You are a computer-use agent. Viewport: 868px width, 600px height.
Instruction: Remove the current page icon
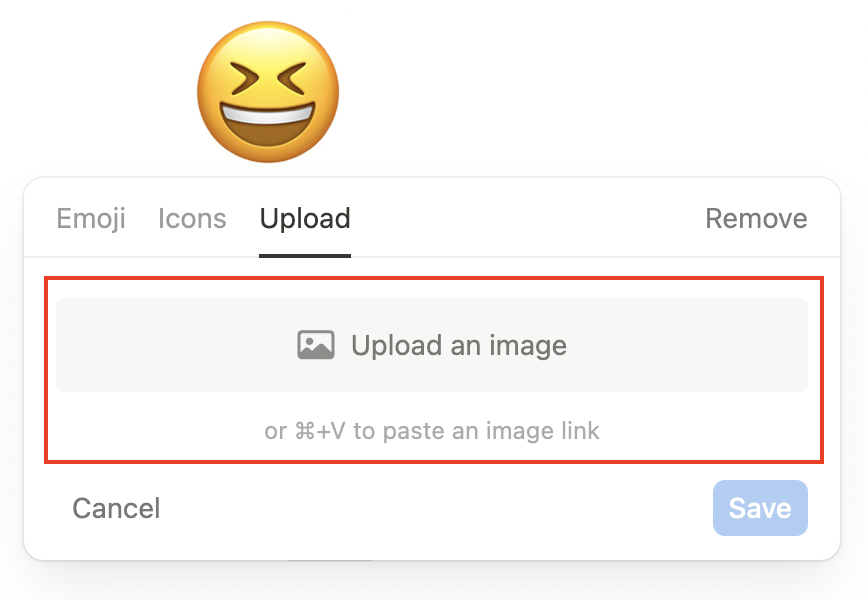pyautogui.click(x=756, y=218)
